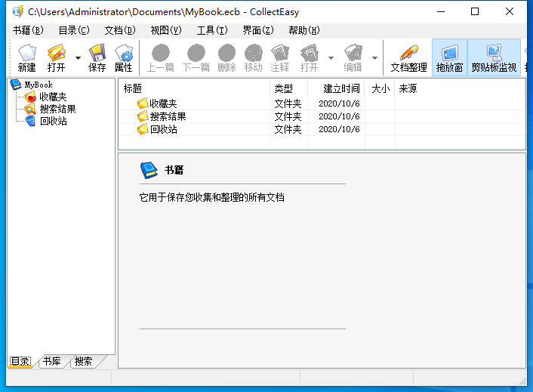Toggle the 剪贴板监视 clipboard monitor button
533x392 pixels.
point(494,57)
